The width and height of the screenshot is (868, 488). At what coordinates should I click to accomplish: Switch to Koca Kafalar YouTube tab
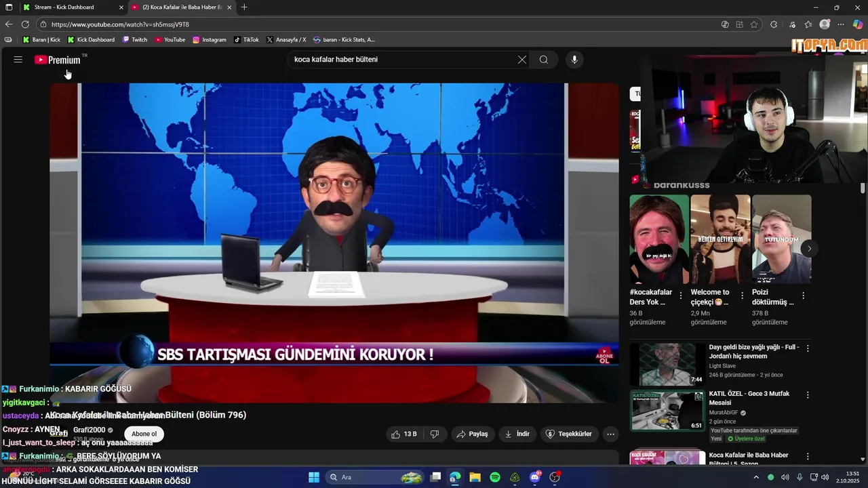pyautogui.click(x=181, y=7)
